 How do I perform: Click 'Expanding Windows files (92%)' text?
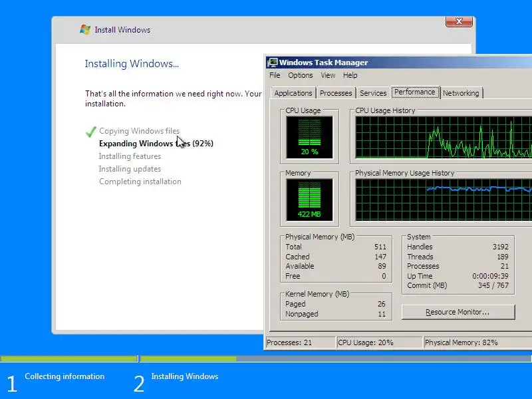click(156, 144)
